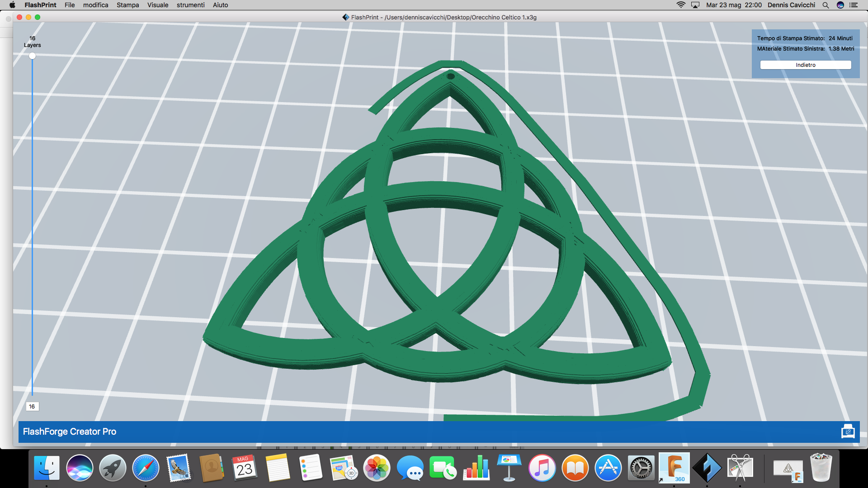
Task: Click the Indietro button
Action: click(805, 65)
